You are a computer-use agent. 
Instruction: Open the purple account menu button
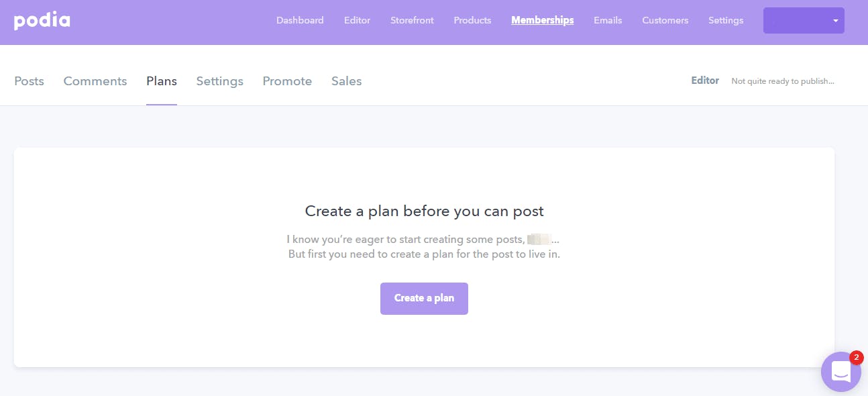[804, 21]
